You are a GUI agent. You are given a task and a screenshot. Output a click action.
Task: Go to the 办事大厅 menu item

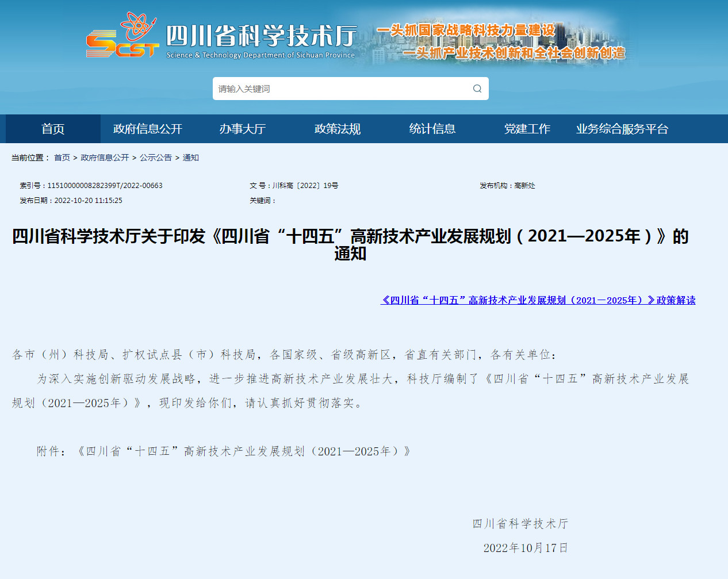[243, 129]
